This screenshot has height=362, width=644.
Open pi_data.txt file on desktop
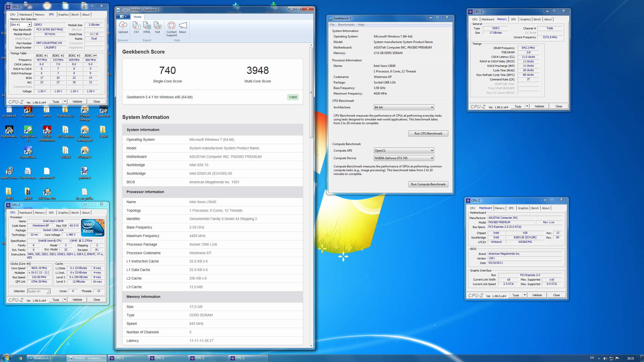coord(9,112)
